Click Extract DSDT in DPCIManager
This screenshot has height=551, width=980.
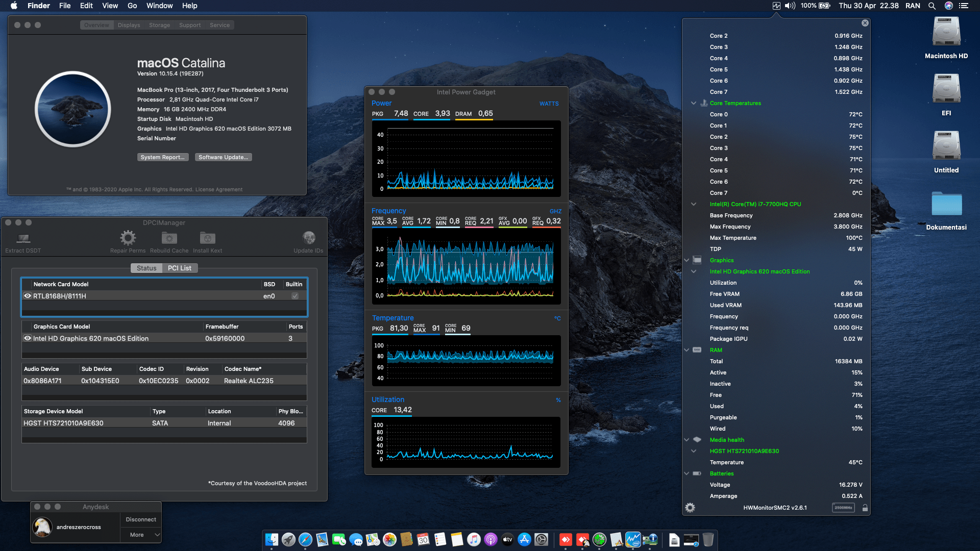click(x=23, y=242)
